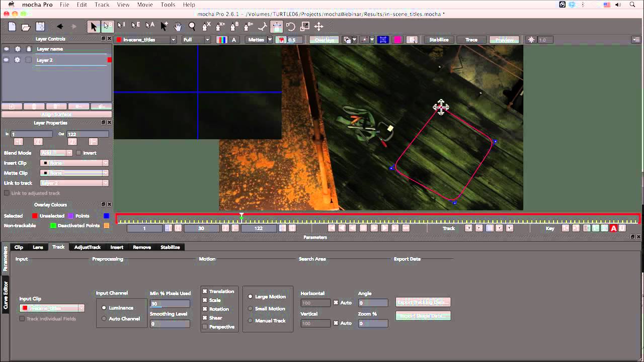Enable the Perspective motion checkbox
The height and width of the screenshot is (362, 644).
coord(205,326)
